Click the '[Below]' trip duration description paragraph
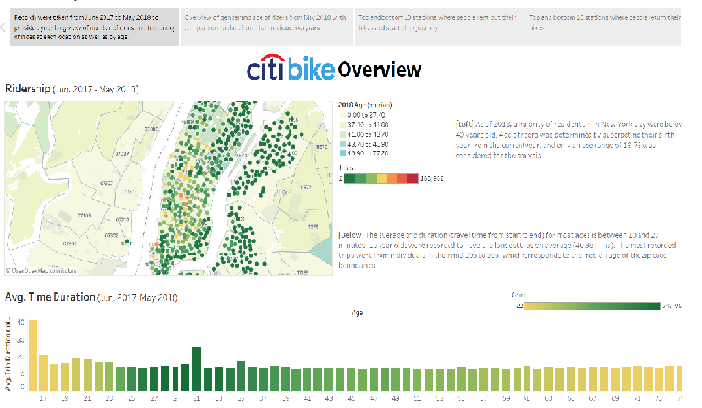The height and width of the screenshot is (408, 702). (x=507, y=250)
